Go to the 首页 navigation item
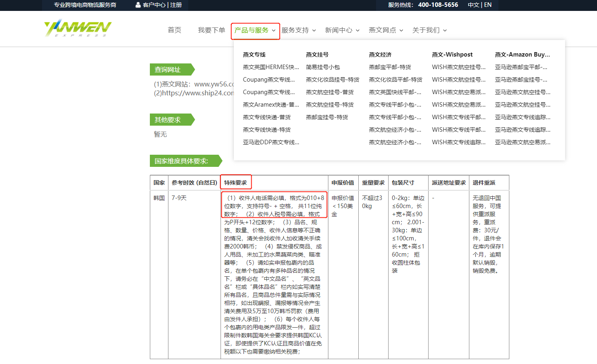The height and width of the screenshot is (364, 597). point(174,30)
